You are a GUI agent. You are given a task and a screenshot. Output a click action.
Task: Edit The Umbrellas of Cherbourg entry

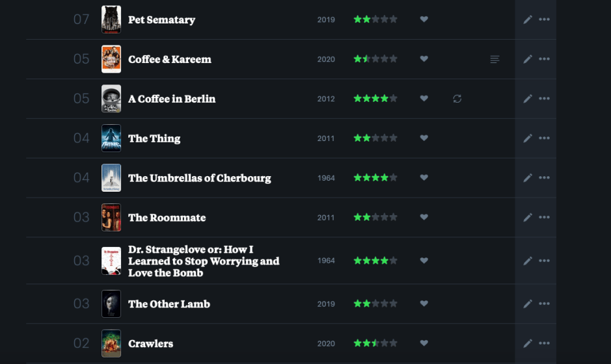pyautogui.click(x=528, y=178)
